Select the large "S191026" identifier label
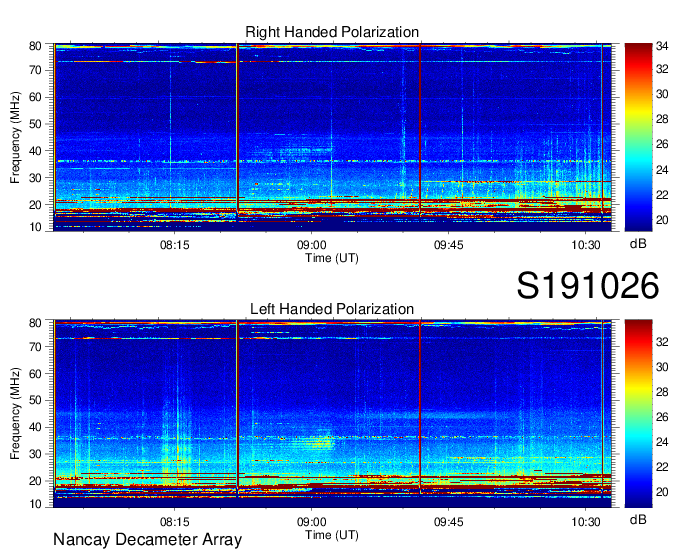Image resolution: width=680 pixels, height=552 pixels. pos(588,285)
